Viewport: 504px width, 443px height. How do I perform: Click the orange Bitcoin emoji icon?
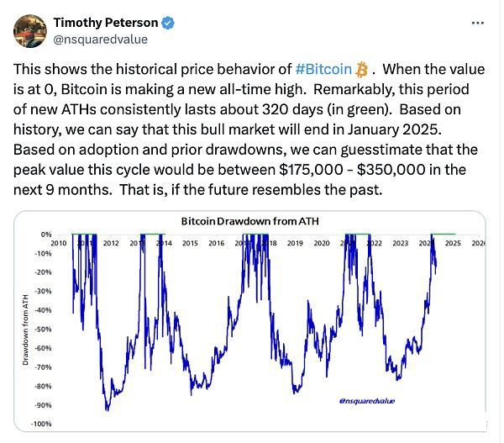pyautogui.click(x=363, y=68)
